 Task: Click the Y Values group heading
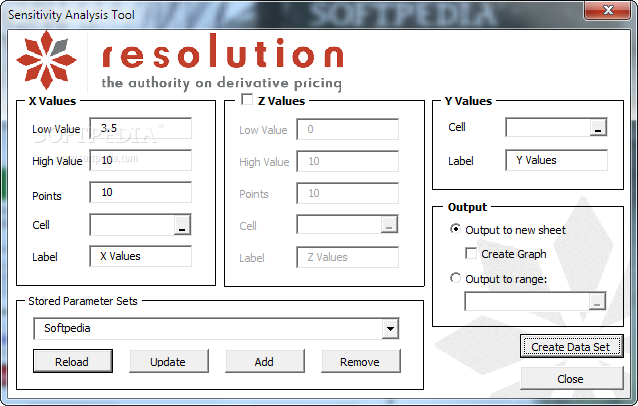tap(468, 101)
